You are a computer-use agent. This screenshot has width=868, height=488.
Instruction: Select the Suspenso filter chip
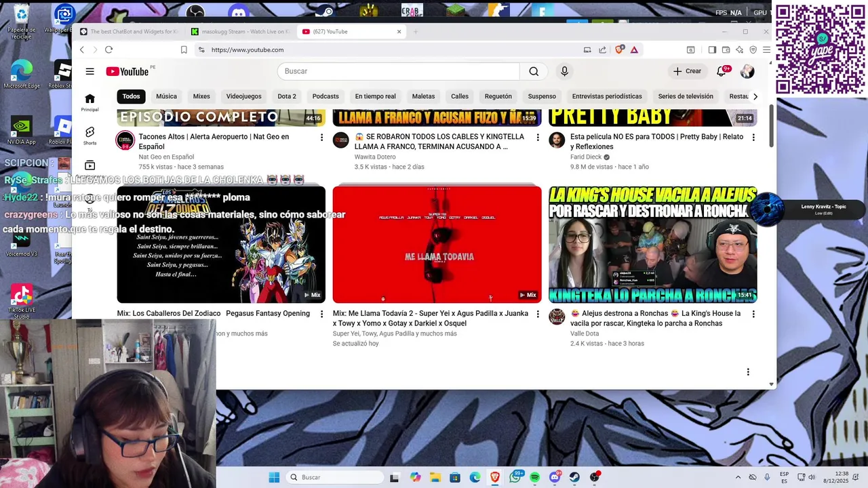pyautogui.click(x=542, y=96)
